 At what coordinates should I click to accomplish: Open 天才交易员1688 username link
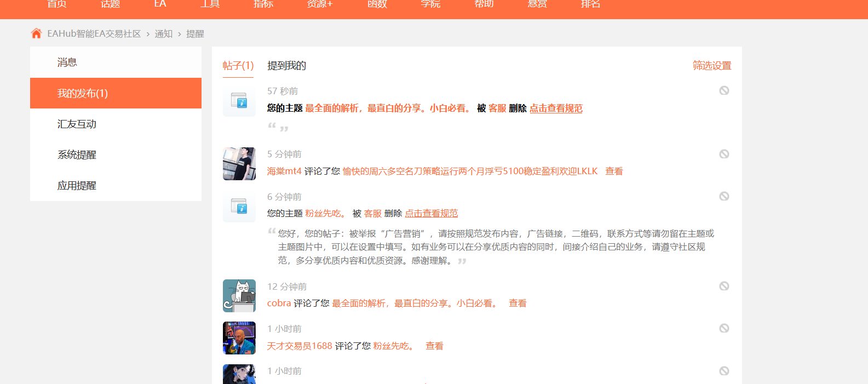300,346
